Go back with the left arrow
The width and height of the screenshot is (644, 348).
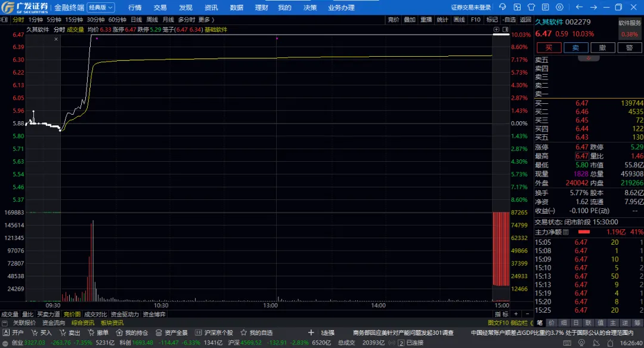pyautogui.click(x=579, y=7)
